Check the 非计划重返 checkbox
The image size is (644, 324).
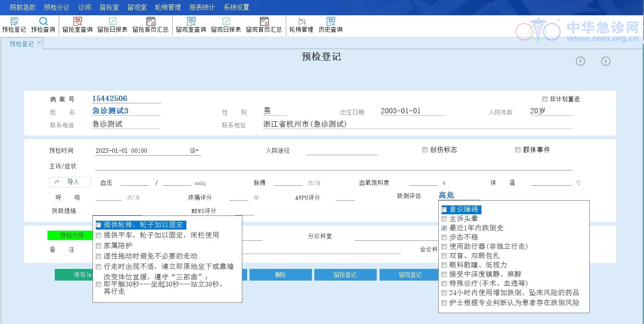point(545,99)
